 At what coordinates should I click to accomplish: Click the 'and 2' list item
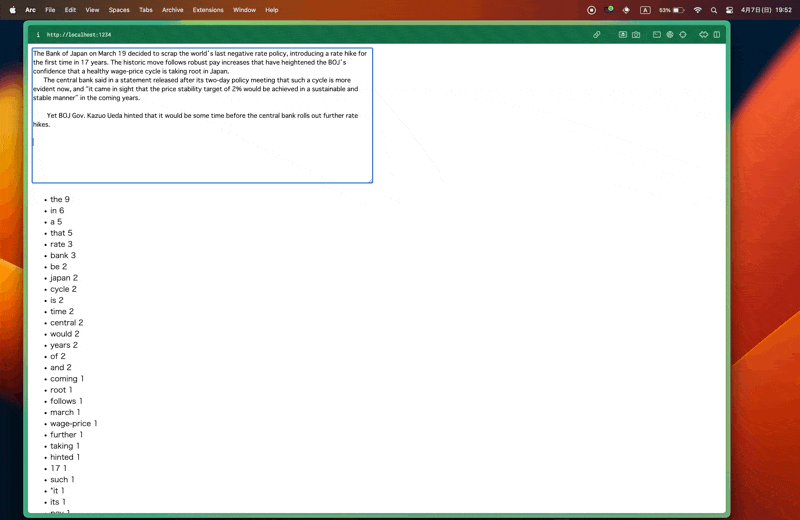coord(61,367)
